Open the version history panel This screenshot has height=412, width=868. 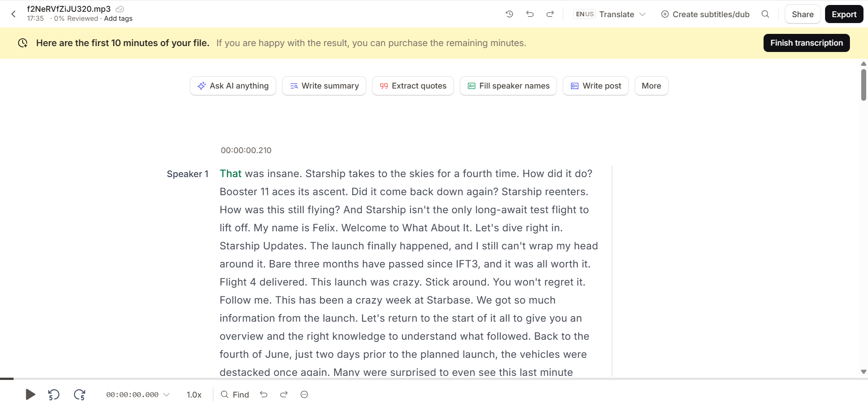(x=509, y=14)
